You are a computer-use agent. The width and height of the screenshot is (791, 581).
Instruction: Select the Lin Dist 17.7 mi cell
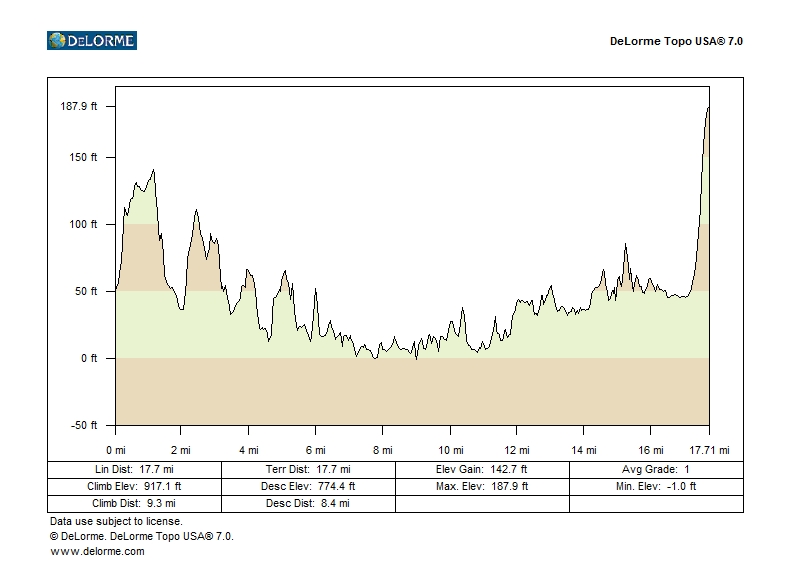click(134, 469)
